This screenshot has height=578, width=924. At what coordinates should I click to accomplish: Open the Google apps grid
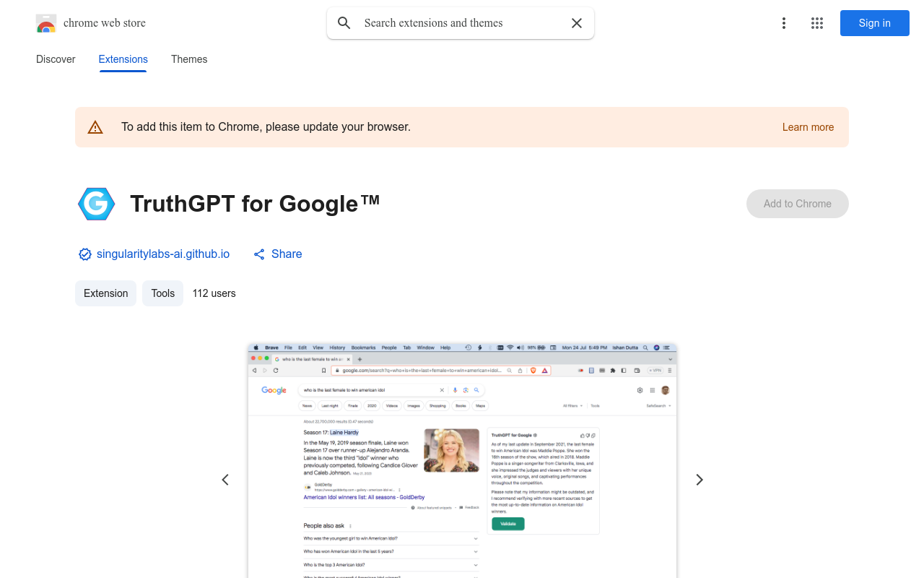pos(817,23)
